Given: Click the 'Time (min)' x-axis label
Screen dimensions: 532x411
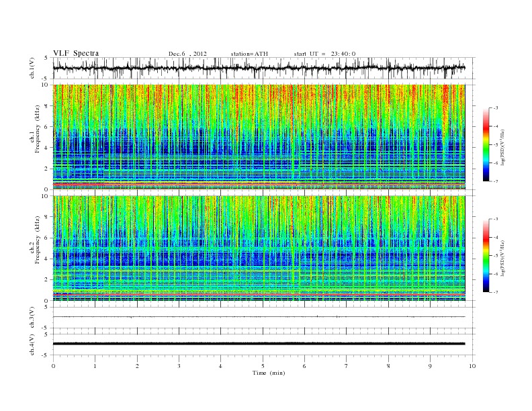Looking at the screenshot, I should (269, 373).
